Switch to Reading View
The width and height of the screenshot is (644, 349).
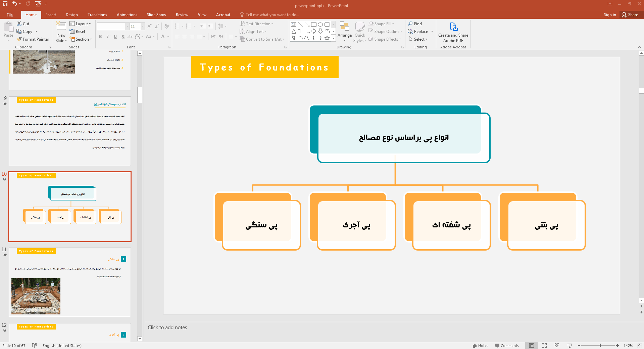pyautogui.click(x=557, y=345)
